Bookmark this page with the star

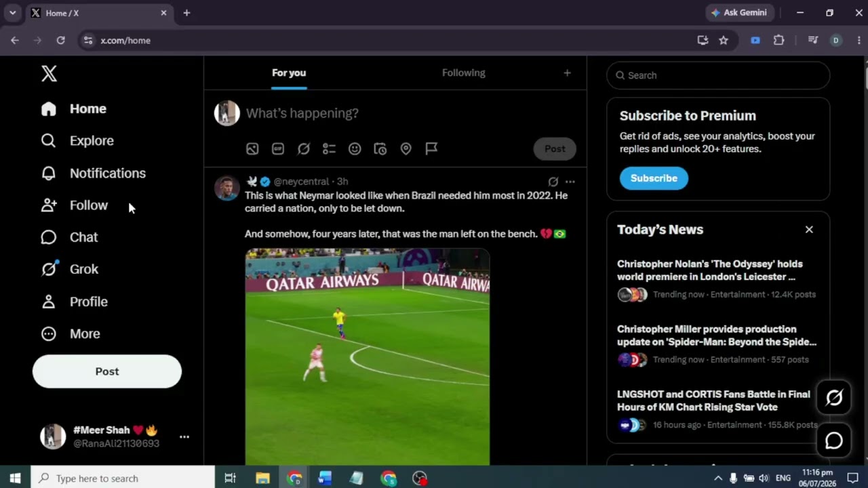(724, 41)
